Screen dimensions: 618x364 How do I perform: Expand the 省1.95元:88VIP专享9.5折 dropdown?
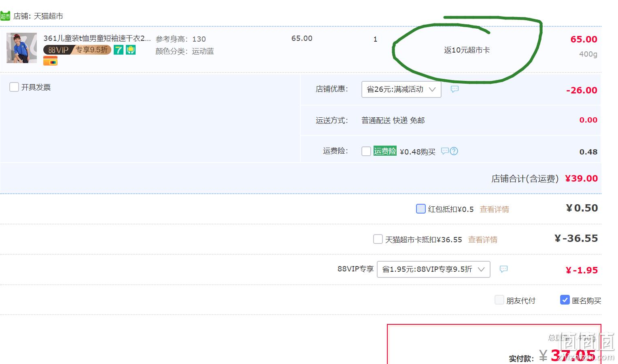tap(433, 269)
